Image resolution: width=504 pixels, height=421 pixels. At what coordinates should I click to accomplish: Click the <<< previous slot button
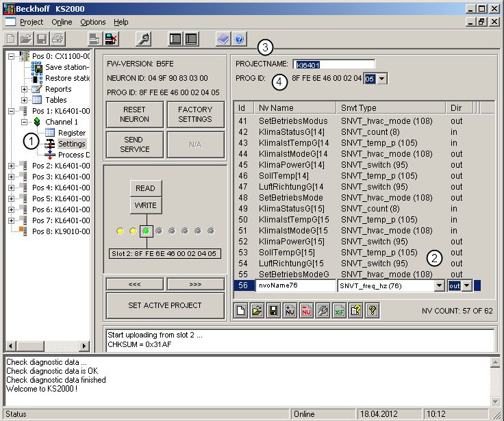point(135,284)
